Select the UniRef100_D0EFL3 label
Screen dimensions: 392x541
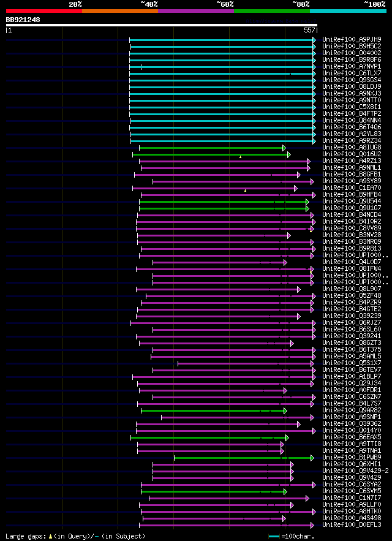click(x=352, y=526)
